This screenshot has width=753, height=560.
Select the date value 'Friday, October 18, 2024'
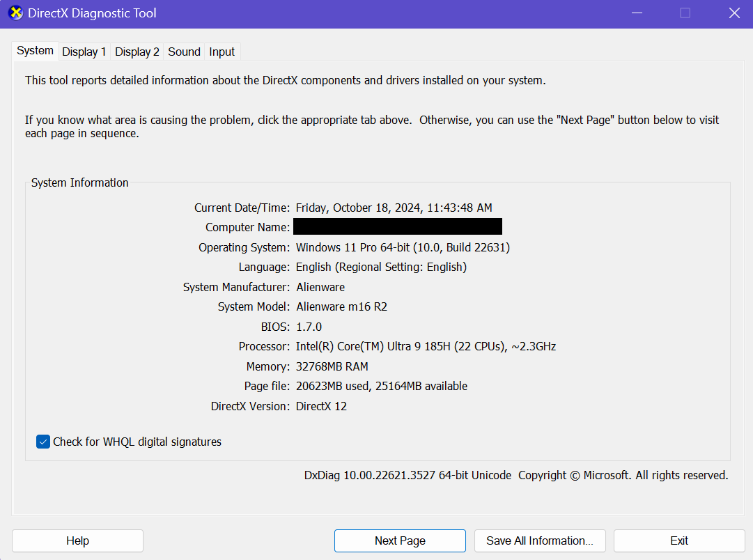[x=359, y=208]
